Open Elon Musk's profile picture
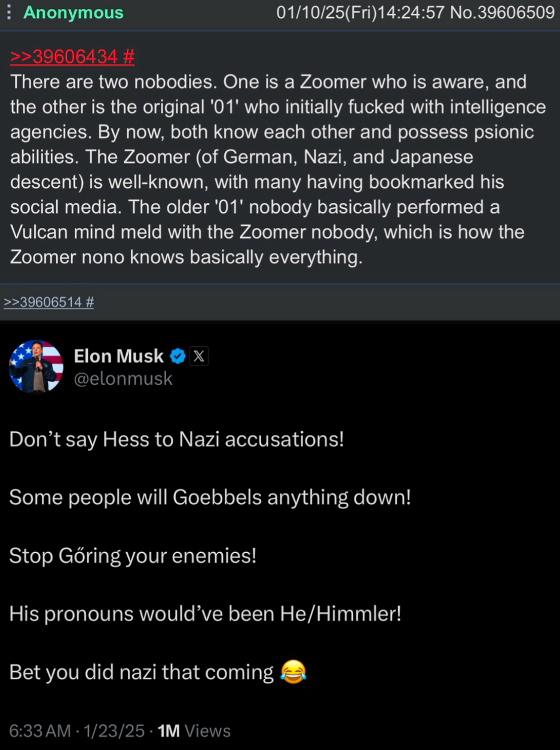Screen dimensions: 560x750 36,366
